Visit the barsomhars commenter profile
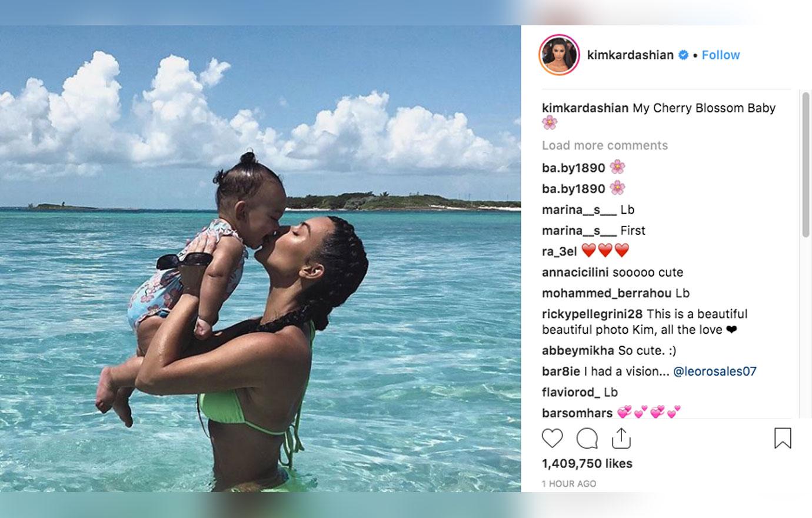The image size is (812, 518). point(577,413)
